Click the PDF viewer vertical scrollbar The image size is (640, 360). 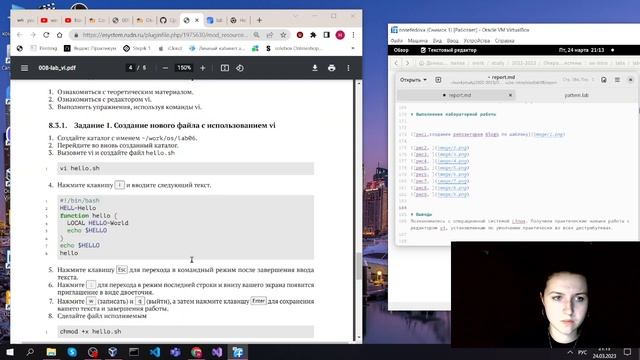click(359, 265)
